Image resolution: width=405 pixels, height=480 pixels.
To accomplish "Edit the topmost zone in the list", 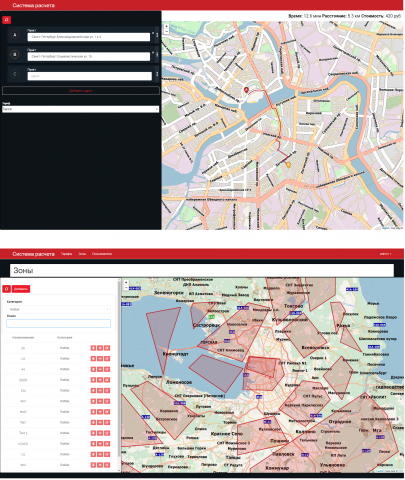I will tap(107, 348).
